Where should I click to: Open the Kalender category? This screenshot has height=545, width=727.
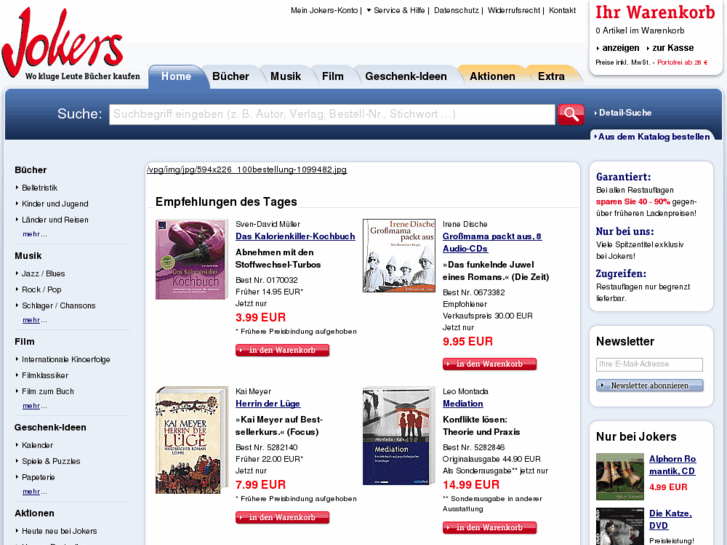37,445
